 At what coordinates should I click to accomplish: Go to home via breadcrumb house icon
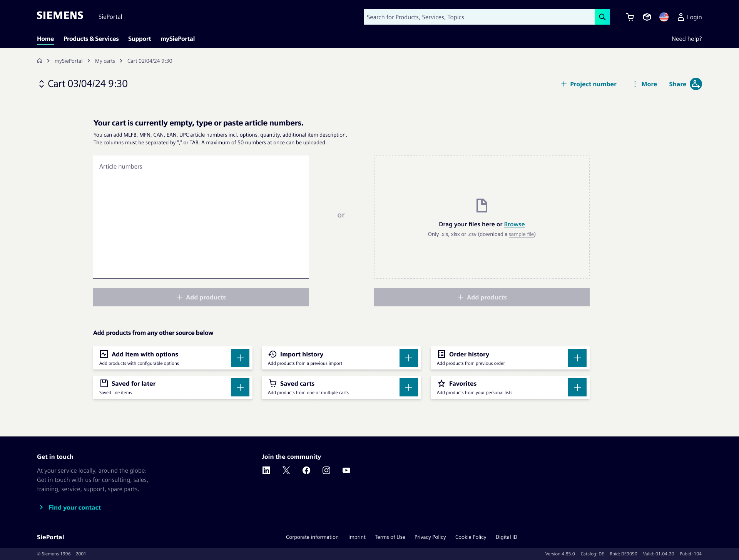pos(40,61)
